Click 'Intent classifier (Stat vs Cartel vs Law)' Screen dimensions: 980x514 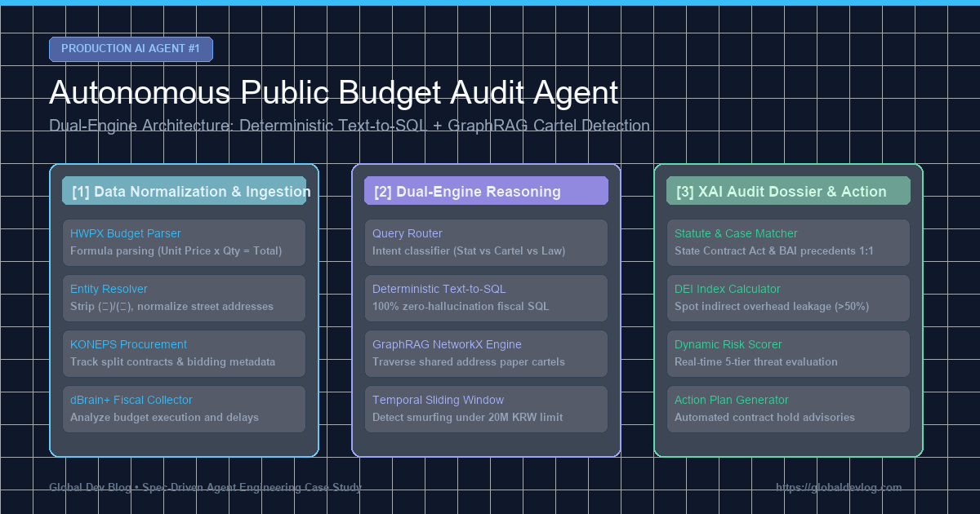[469, 250]
